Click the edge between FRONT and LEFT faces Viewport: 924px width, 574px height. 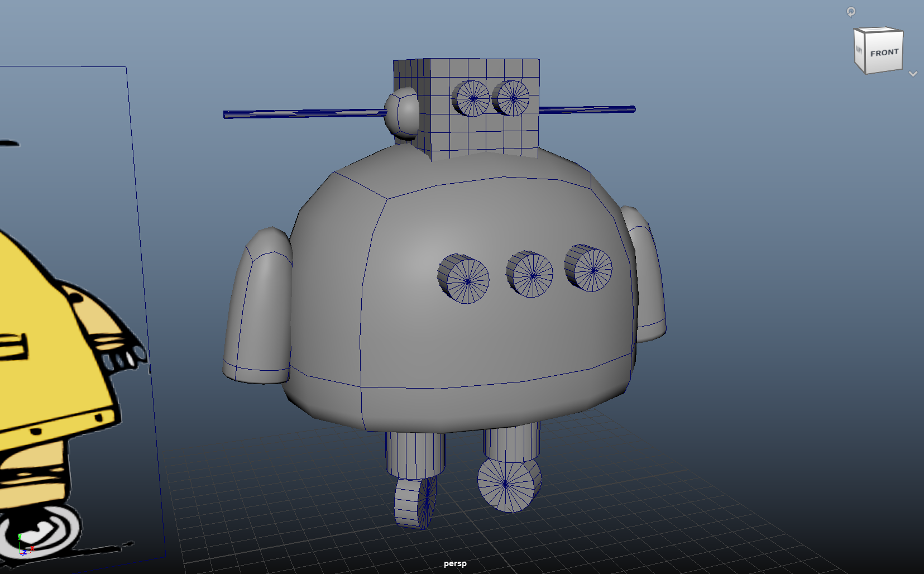(866, 53)
